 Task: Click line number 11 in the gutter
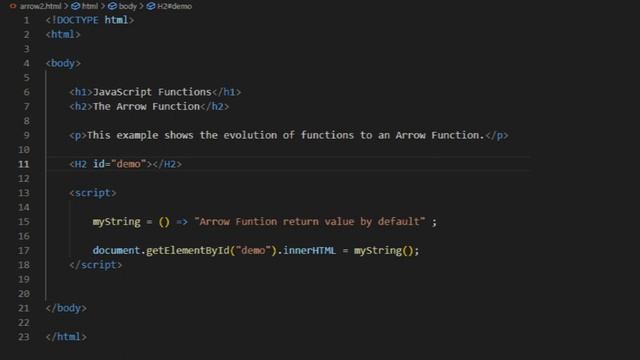click(24, 164)
